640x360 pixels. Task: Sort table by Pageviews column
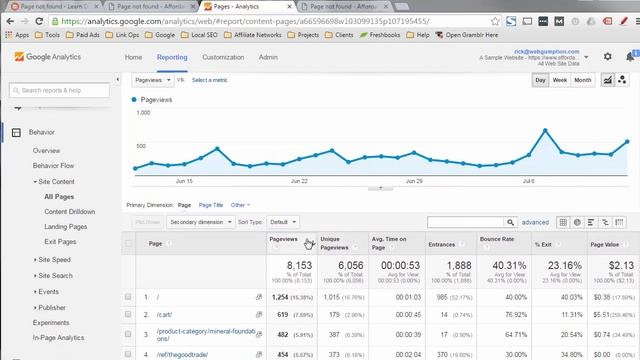pyautogui.click(x=283, y=239)
